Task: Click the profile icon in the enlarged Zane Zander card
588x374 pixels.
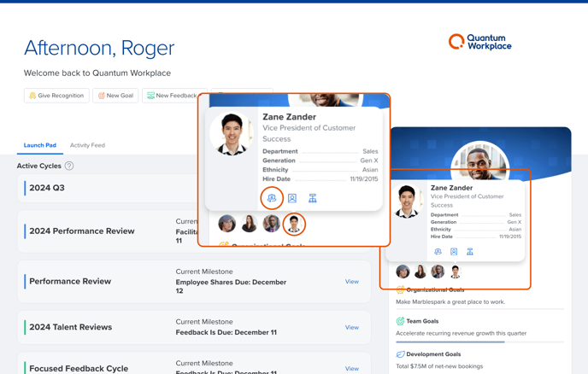Action: [x=292, y=198]
